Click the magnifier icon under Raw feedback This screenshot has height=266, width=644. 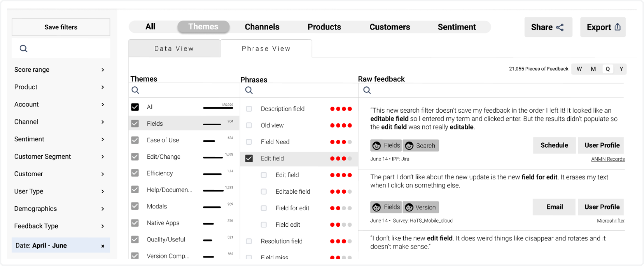[x=367, y=90]
